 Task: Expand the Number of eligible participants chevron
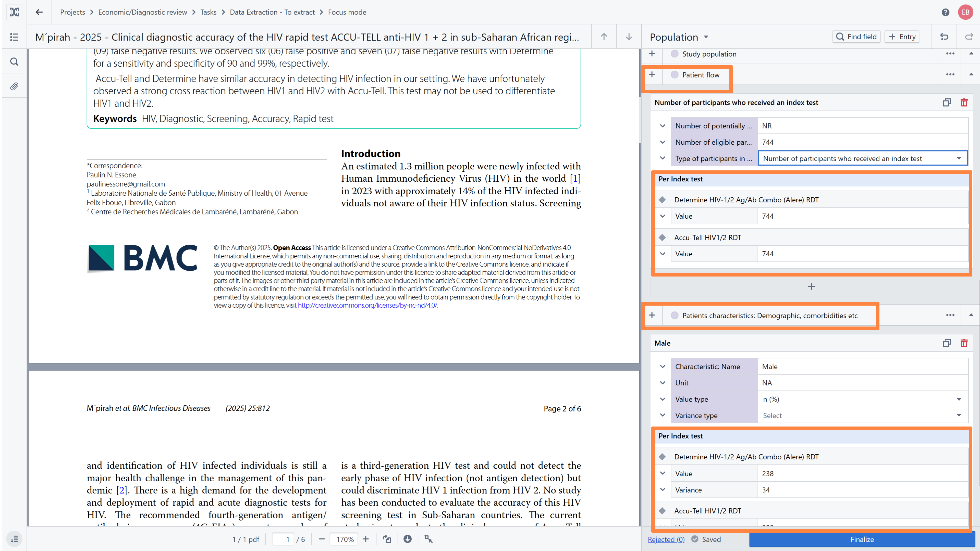pos(662,142)
